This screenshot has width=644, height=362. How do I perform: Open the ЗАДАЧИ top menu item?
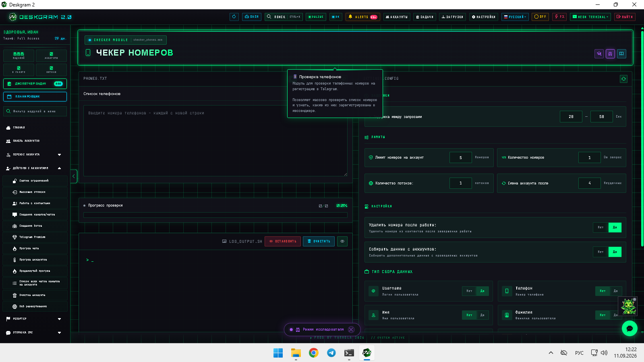(x=425, y=17)
